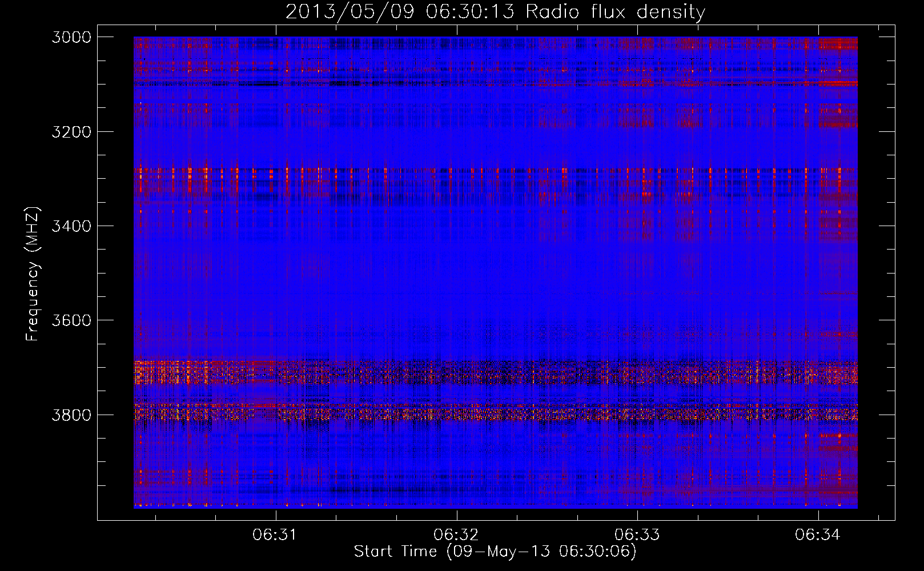924x571 pixels.
Task: Select the 3200 frequency tick label
Action: point(71,132)
